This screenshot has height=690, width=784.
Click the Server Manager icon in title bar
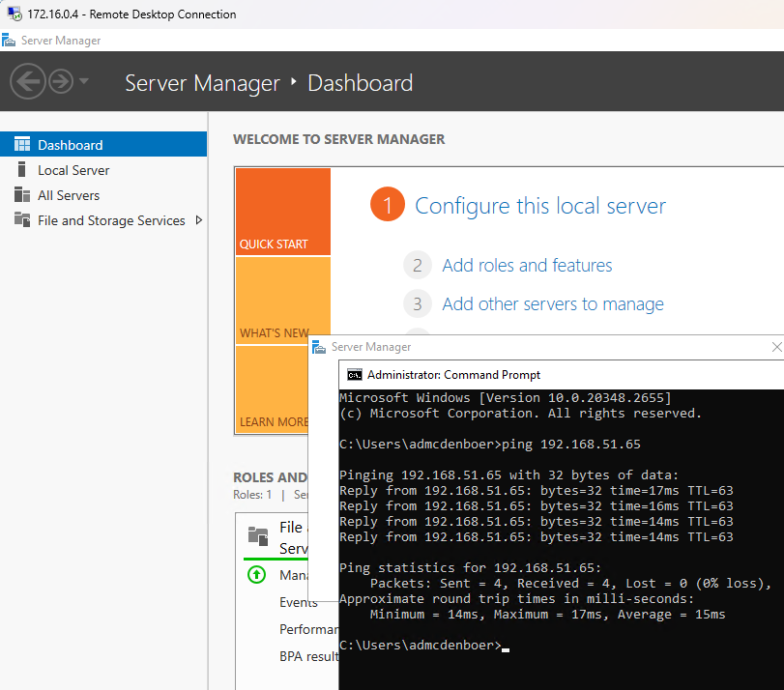(x=9, y=40)
